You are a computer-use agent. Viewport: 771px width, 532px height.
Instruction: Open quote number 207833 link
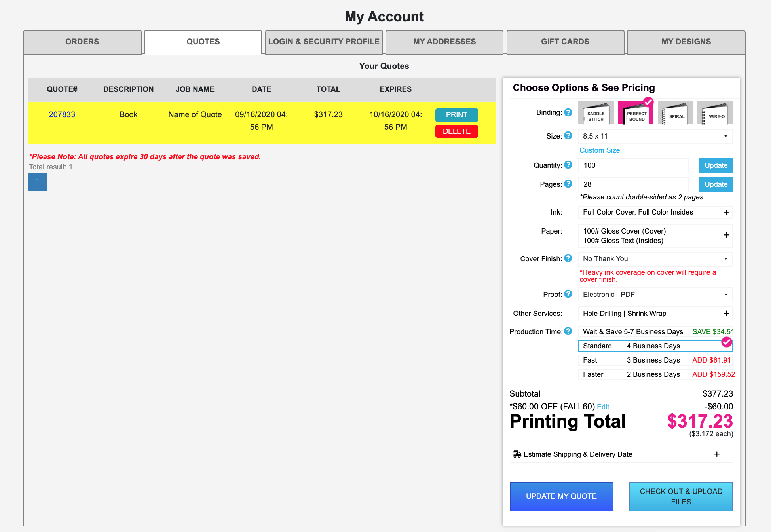[62, 114]
